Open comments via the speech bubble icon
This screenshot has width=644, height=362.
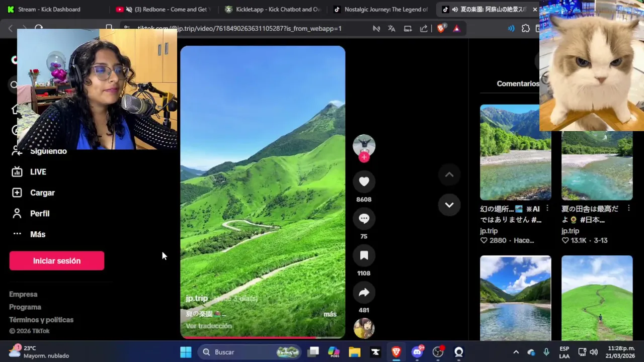tap(364, 219)
